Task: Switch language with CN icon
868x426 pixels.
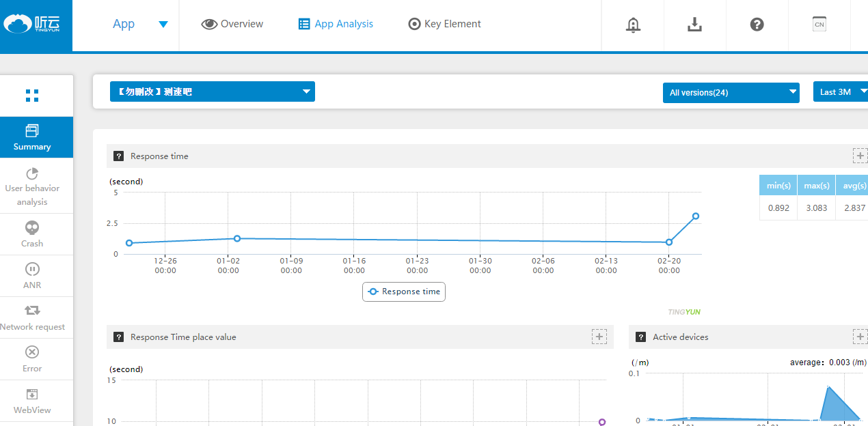Action: 819,25
